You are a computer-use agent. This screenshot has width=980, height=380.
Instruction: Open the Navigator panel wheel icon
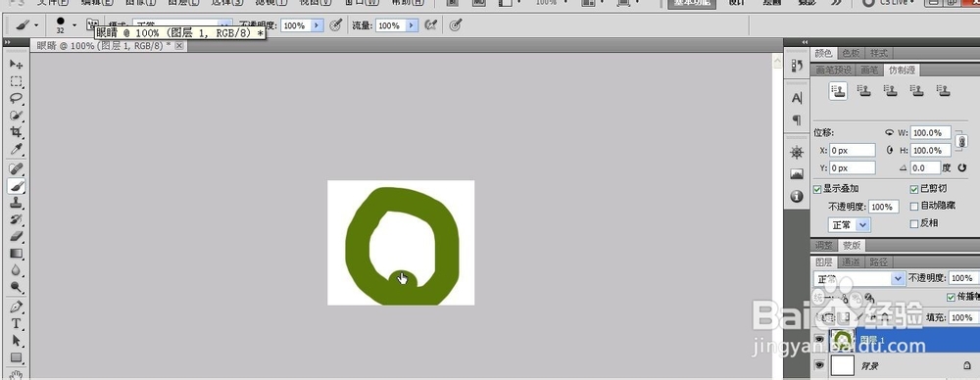796,152
